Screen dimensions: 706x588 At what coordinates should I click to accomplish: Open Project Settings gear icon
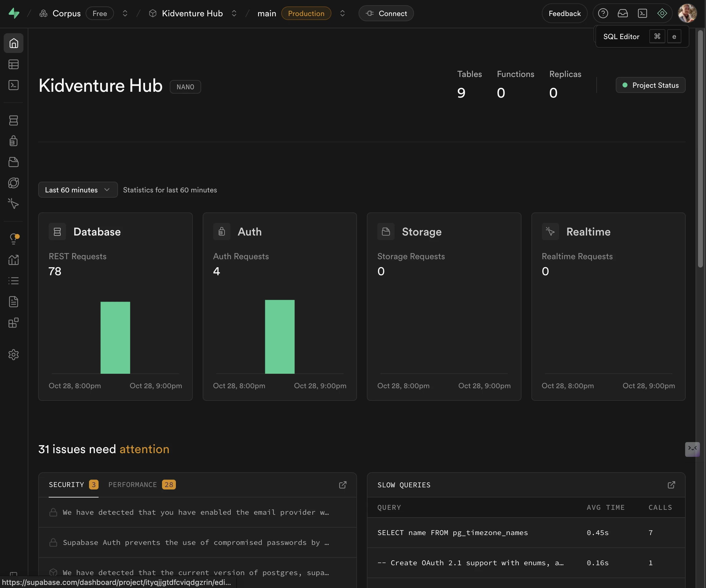(x=14, y=354)
